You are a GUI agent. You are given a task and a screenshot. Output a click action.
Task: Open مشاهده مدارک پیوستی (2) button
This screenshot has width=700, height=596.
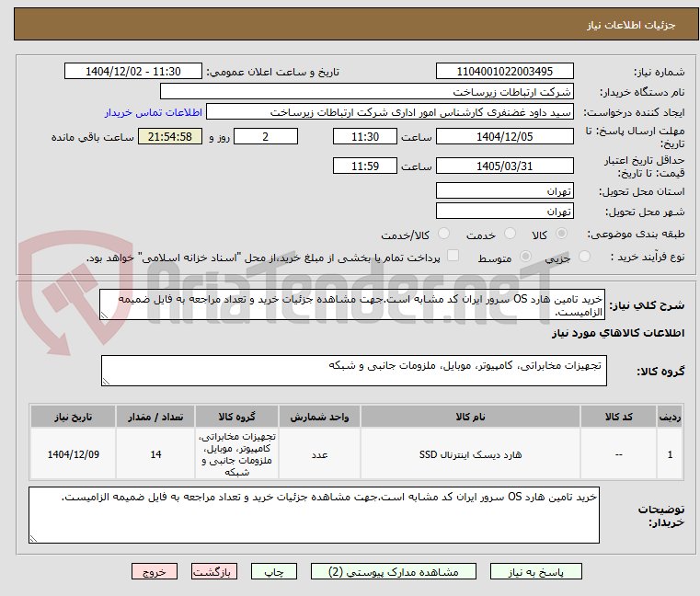[394, 571]
